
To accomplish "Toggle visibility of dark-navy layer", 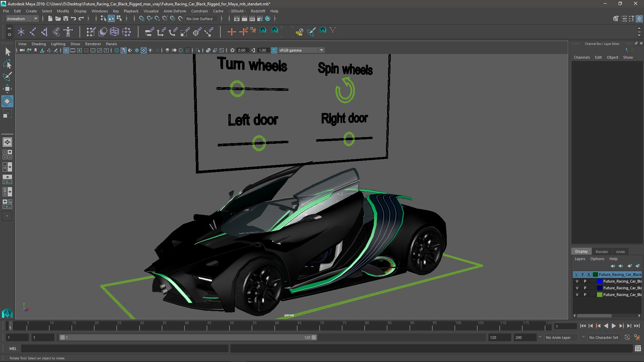I will click(x=577, y=288).
